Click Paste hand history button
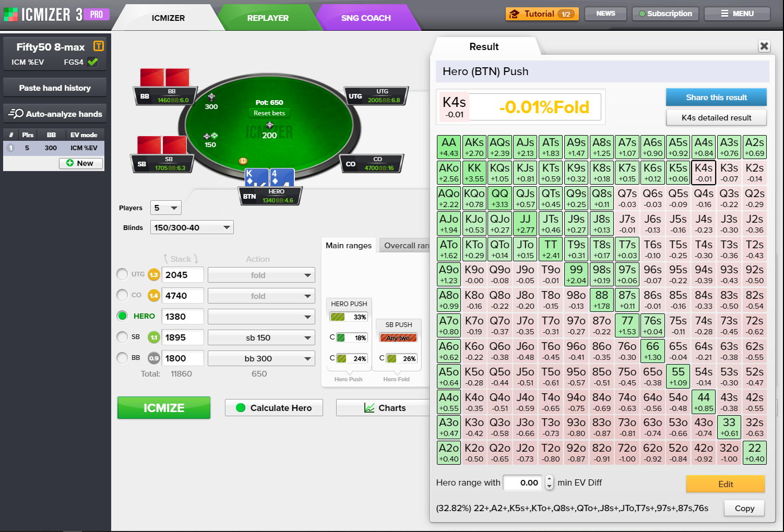 (x=55, y=88)
